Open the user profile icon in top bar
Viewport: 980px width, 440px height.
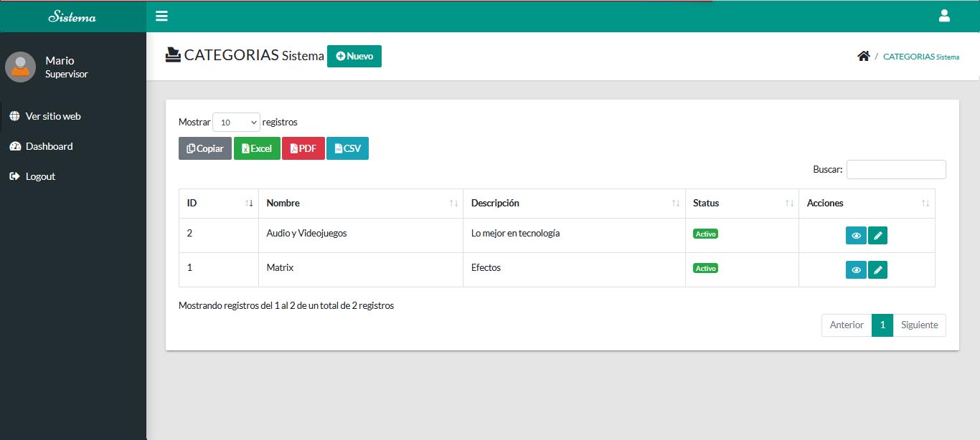click(944, 16)
